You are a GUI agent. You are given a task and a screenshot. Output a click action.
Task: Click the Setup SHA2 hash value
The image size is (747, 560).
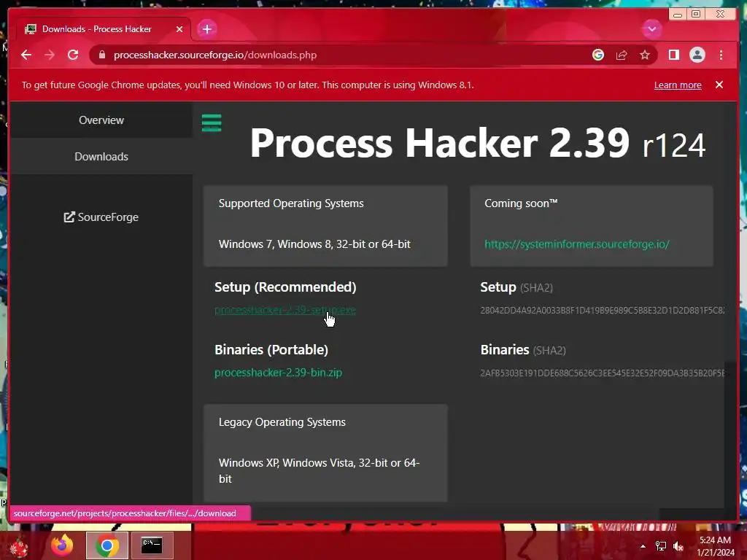coord(602,311)
